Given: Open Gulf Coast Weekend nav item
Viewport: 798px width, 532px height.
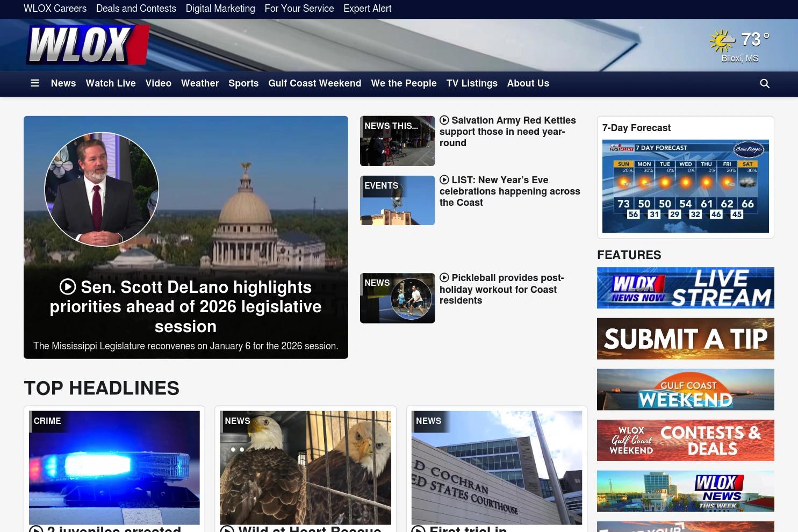Looking at the screenshot, I should click(x=315, y=83).
